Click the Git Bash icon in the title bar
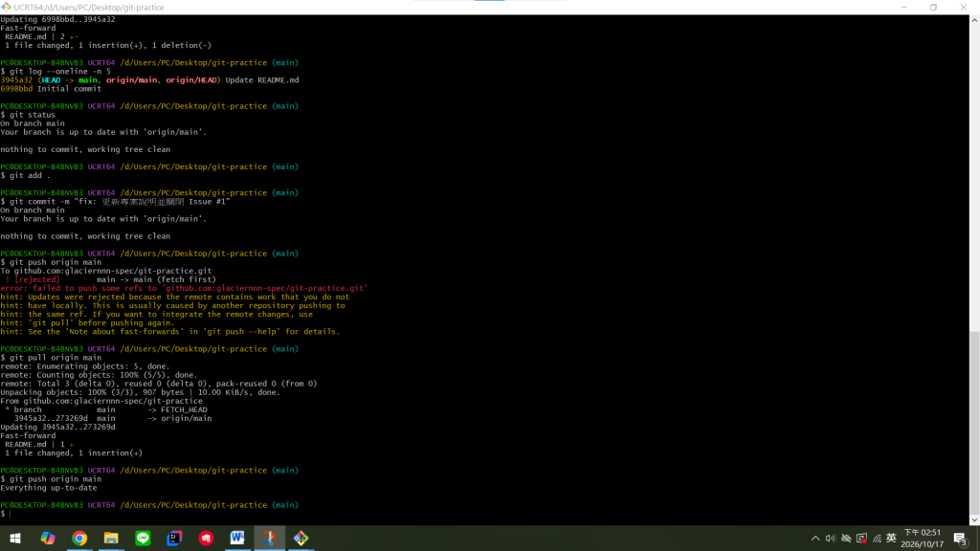This screenshot has width=980, height=551. 7,7
